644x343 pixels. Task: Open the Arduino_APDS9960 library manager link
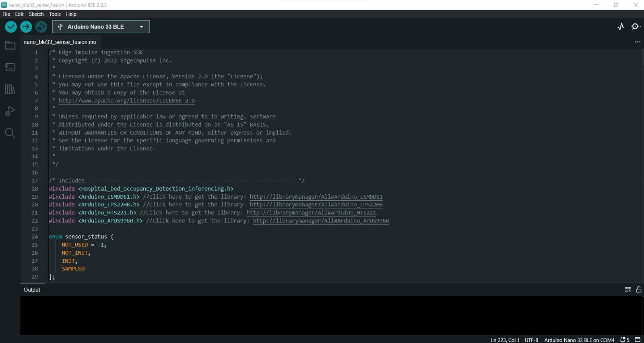(x=321, y=221)
